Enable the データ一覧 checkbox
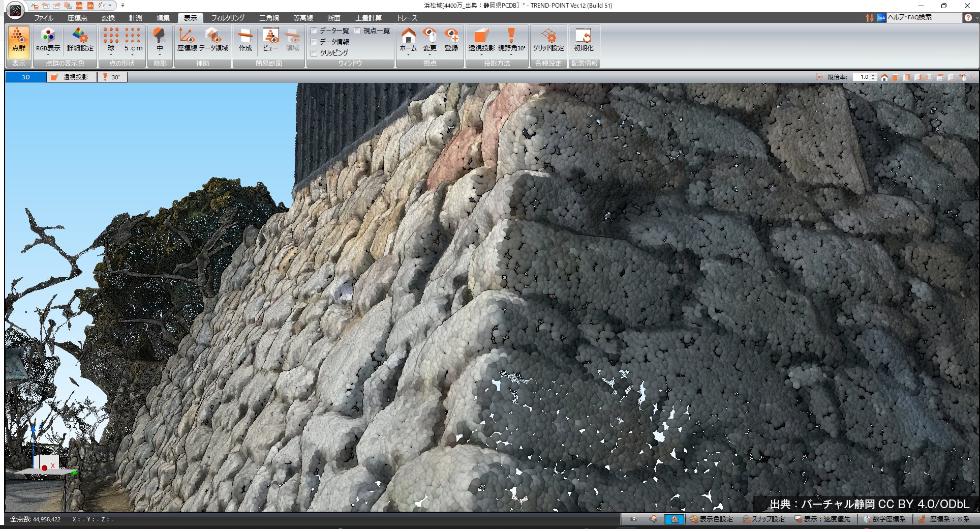The image size is (980, 529). click(314, 31)
